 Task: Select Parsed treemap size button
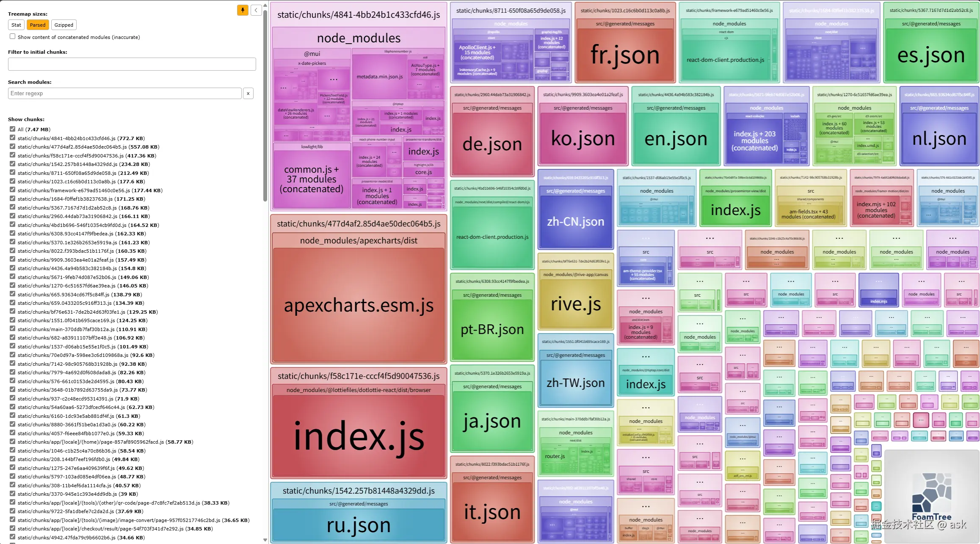[38, 25]
